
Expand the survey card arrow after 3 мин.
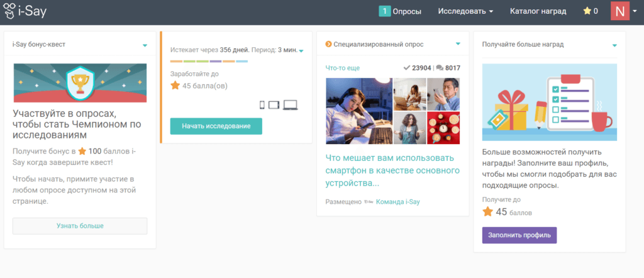click(301, 52)
